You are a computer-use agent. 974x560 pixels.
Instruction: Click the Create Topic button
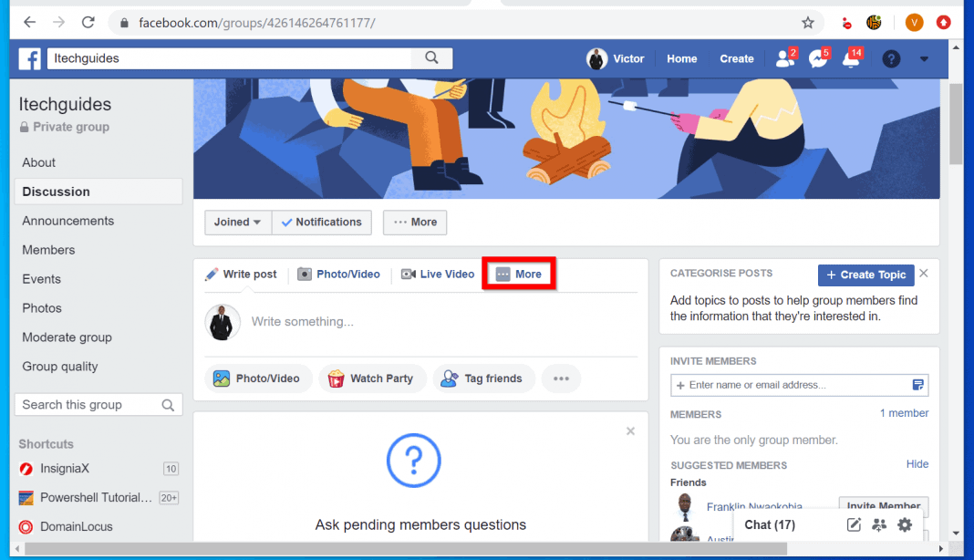coord(865,275)
